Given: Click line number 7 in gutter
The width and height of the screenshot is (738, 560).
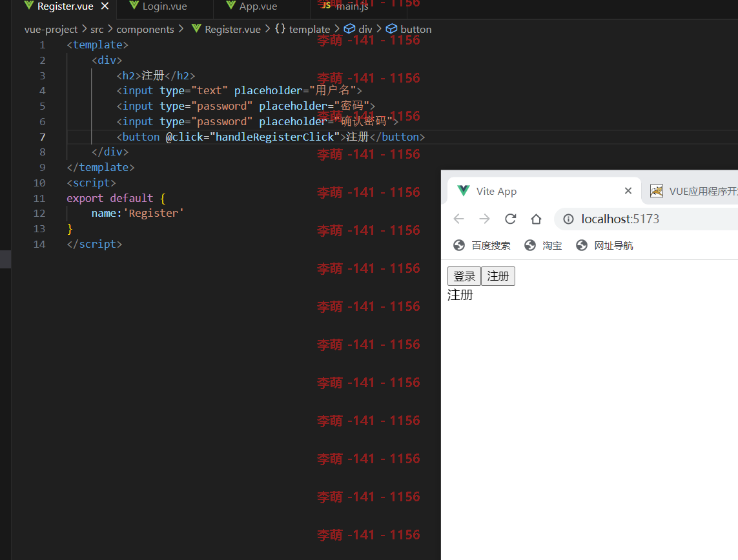Looking at the screenshot, I should [43, 137].
